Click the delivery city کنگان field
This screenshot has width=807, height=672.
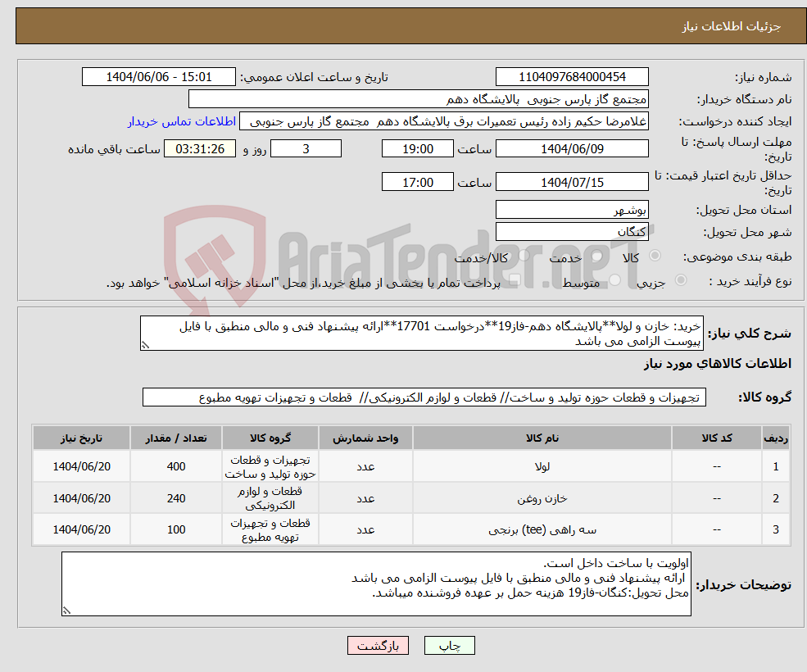click(x=571, y=231)
